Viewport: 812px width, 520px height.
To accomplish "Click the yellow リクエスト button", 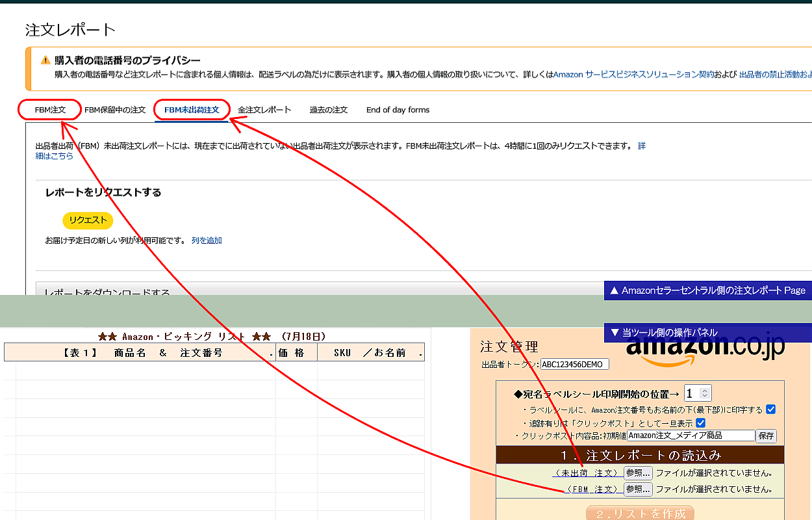I will tap(88, 220).
